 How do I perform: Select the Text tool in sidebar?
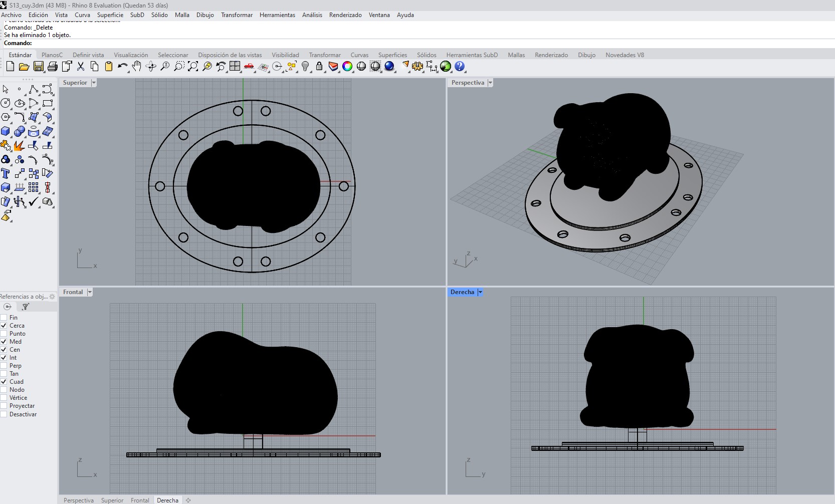[x=6, y=173]
